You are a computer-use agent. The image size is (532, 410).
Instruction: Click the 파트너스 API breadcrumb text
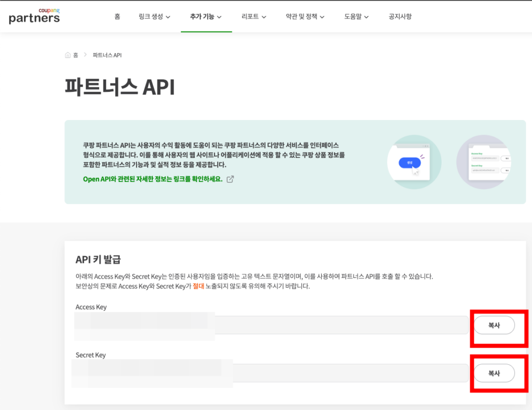107,55
